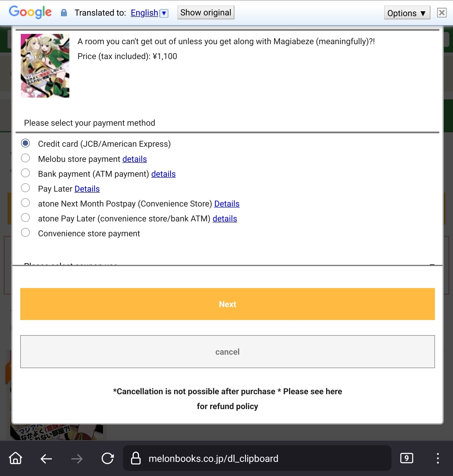Click the padlock icon in address bar
This screenshot has width=453, height=476.
click(x=136, y=458)
